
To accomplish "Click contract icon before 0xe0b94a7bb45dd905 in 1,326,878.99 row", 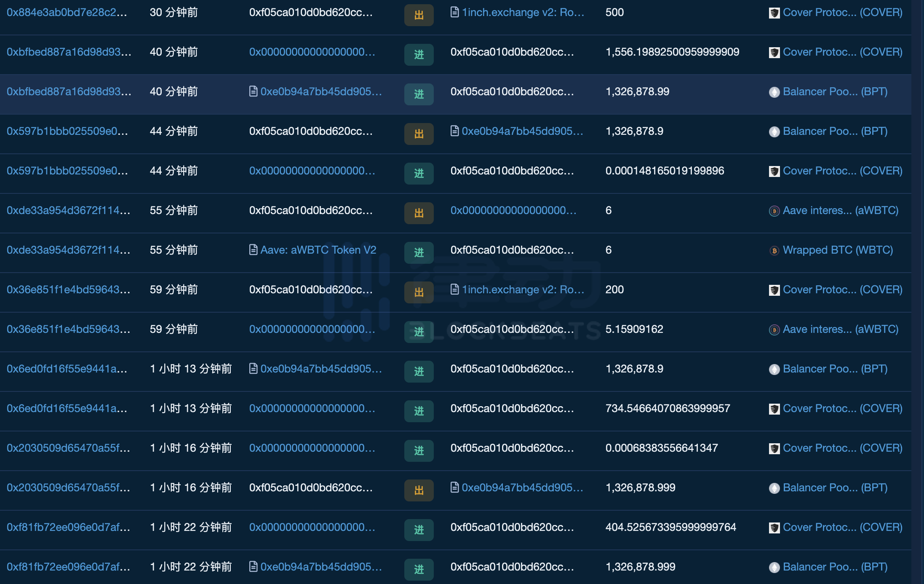I will pyautogui.click(x=253, y=91).
